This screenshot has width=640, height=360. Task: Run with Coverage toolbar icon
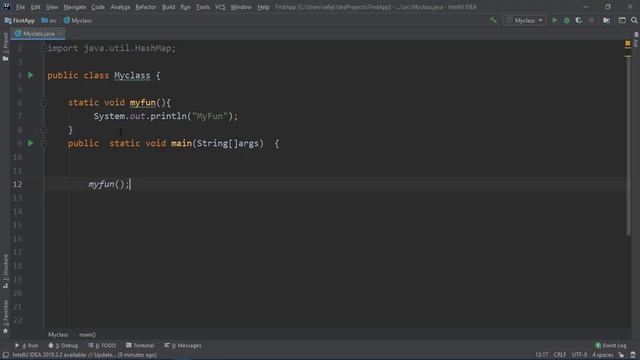(x=579, y=20)
